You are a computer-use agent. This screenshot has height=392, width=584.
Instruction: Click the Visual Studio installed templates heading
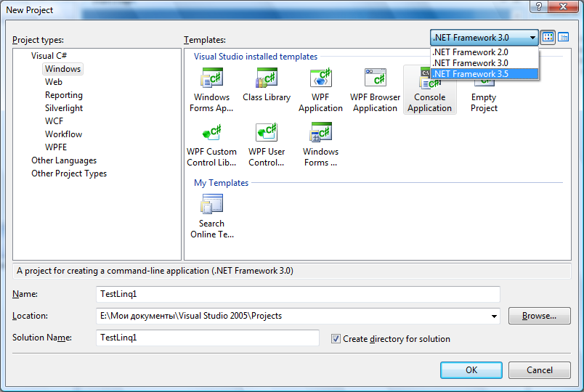pyautogui.click(x=256, y=57)
